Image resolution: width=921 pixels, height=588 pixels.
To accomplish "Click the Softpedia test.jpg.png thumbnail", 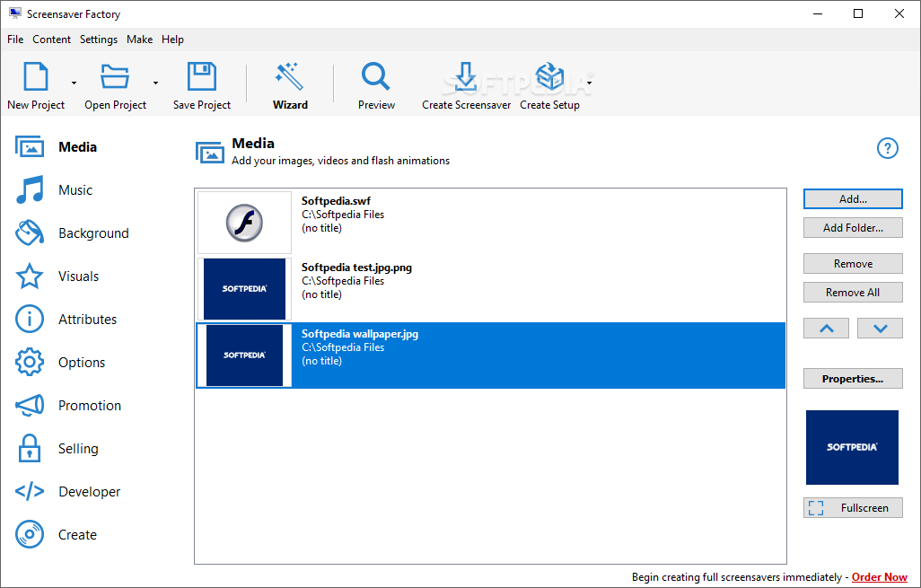I will point(244,288).
